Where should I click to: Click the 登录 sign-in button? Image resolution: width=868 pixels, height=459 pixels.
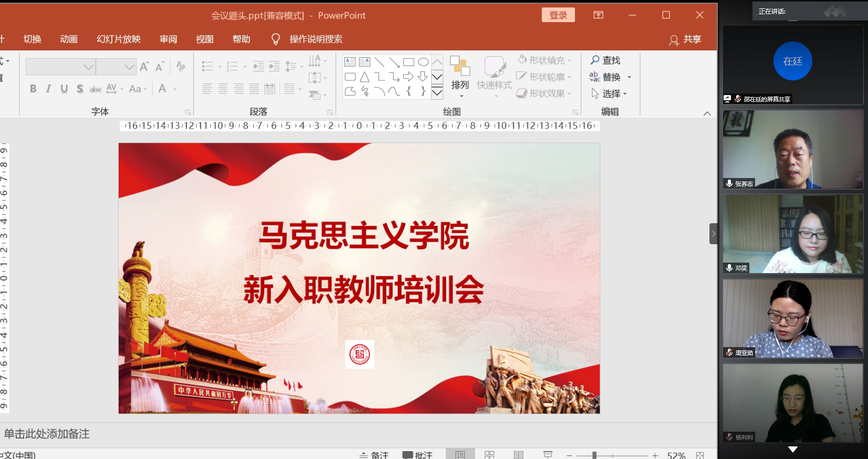tap(558, 15)
